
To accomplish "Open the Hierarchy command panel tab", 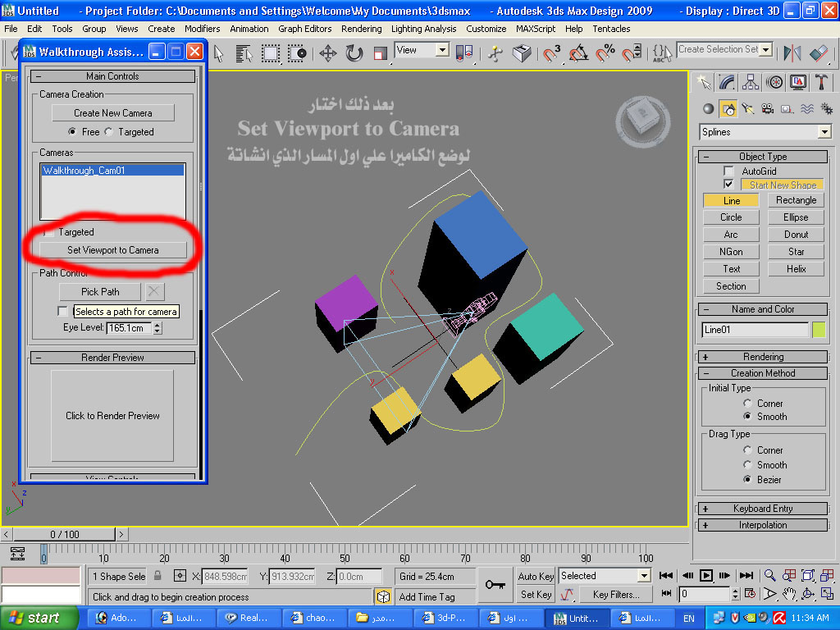I will tap(751, 82).
